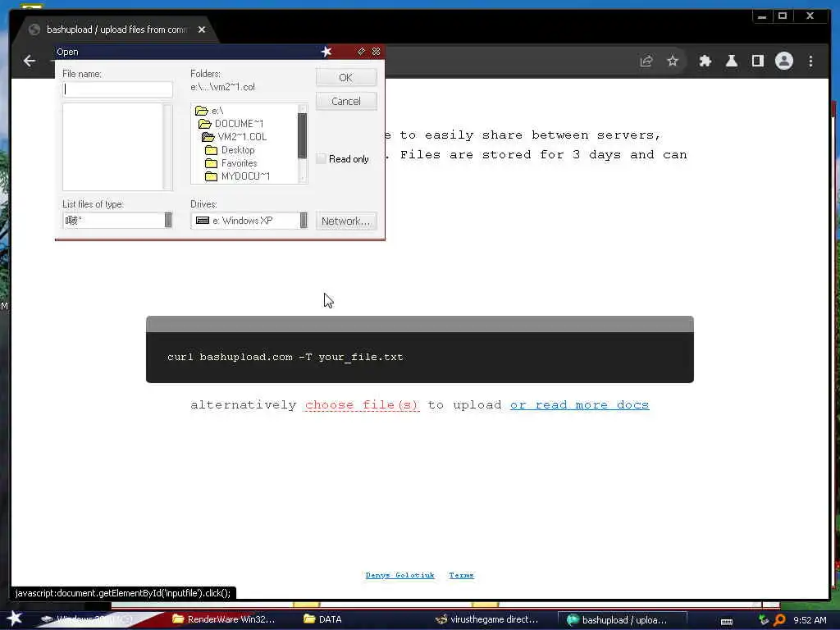Toggle the browser side panel icon
Screen dimensions: 840x630
(757, 61)
